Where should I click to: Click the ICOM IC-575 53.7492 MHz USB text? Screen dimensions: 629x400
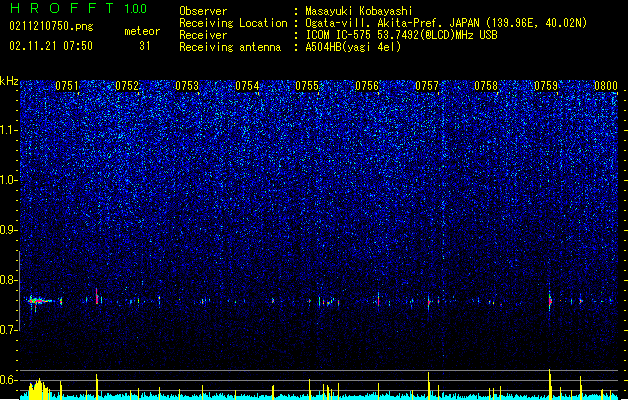(401, 35)
